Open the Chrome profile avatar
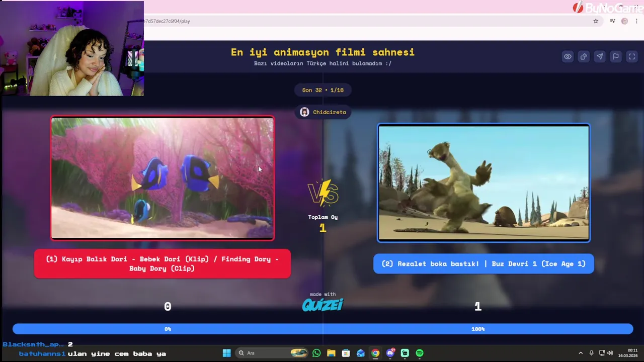 pos(624,21)
